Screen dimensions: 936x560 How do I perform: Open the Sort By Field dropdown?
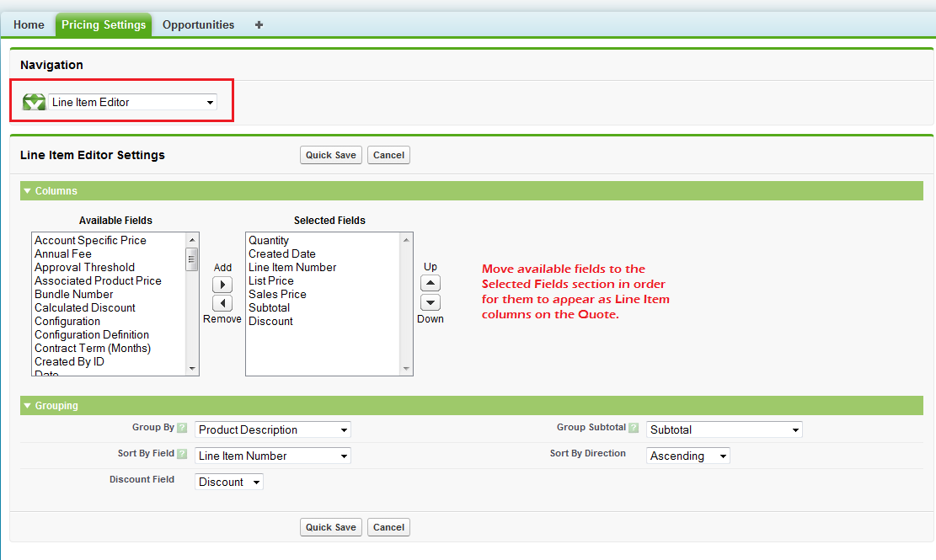(x=273, y=456)
